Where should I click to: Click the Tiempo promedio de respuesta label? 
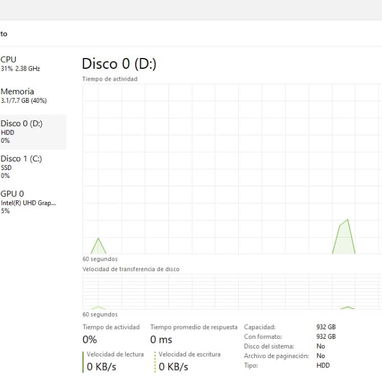click(x=194, y=327)
